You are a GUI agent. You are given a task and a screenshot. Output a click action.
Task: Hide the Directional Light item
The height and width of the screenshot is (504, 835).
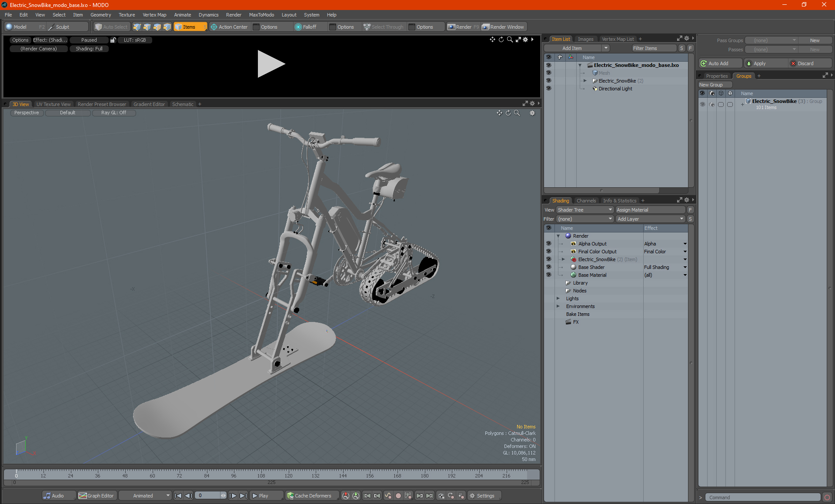coord(548,89)
